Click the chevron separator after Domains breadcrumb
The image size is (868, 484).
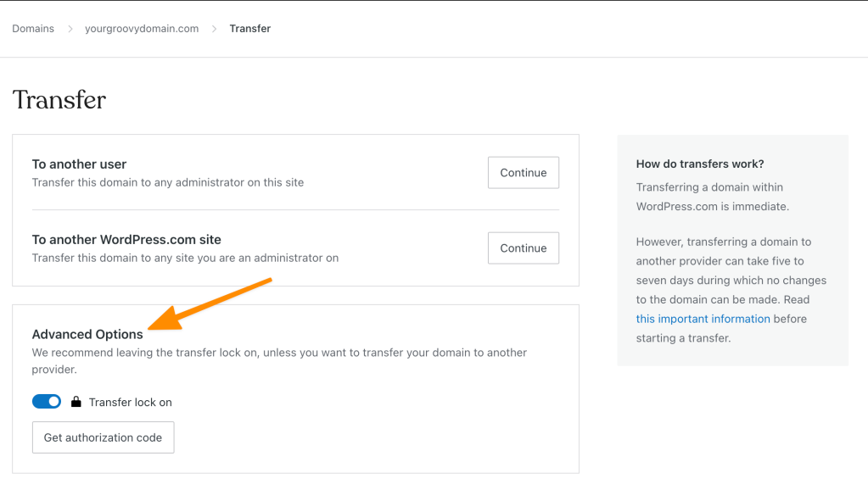(70, 29)
